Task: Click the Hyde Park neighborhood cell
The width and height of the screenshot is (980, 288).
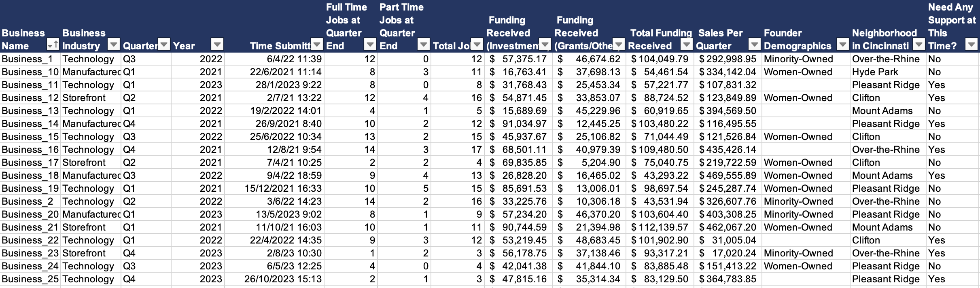Action: (888, 72)
